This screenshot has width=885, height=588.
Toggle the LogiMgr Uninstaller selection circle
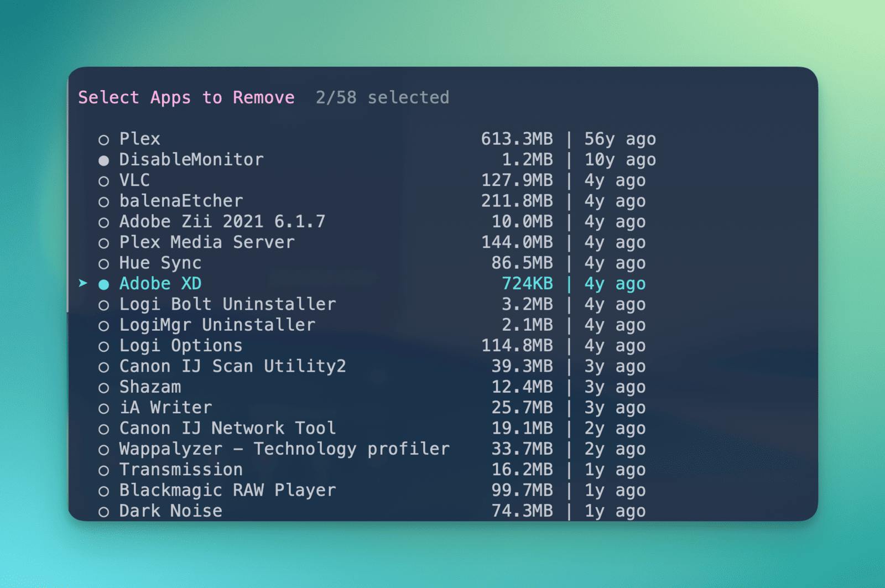tap(103, 326)
